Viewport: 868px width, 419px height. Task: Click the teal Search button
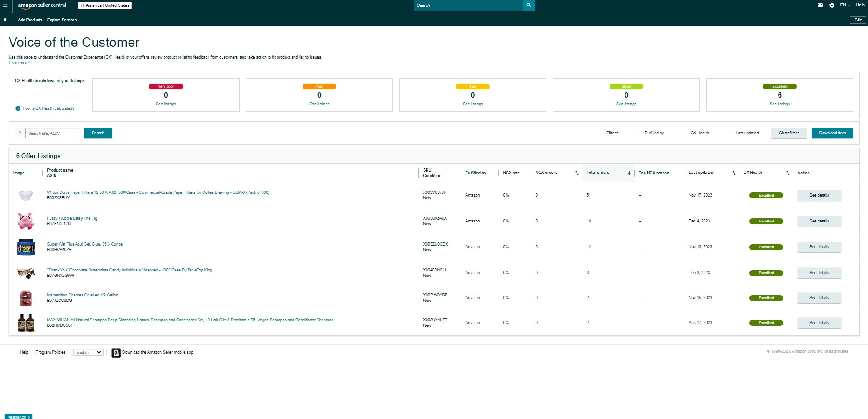click(x=98, y=133)
